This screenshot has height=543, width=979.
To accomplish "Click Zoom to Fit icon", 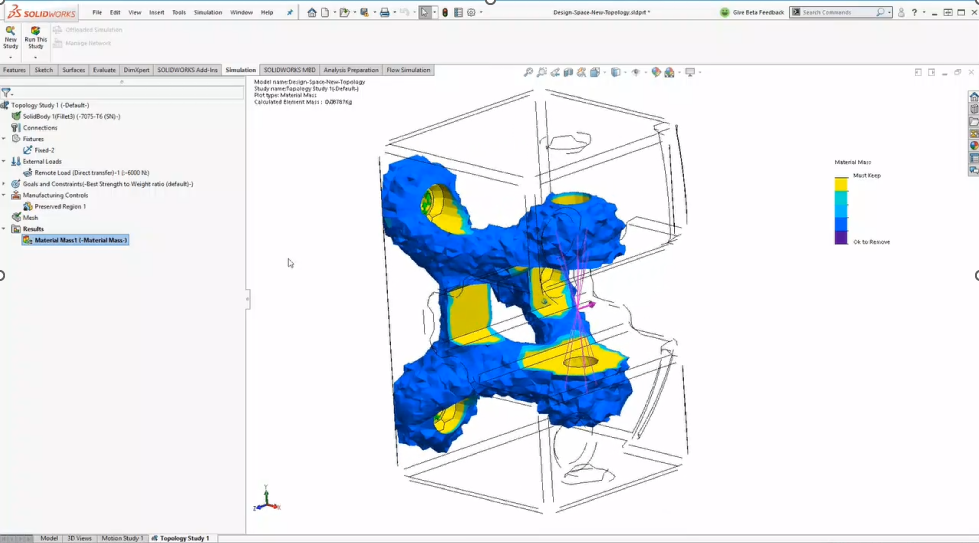I will pos(528,72).
